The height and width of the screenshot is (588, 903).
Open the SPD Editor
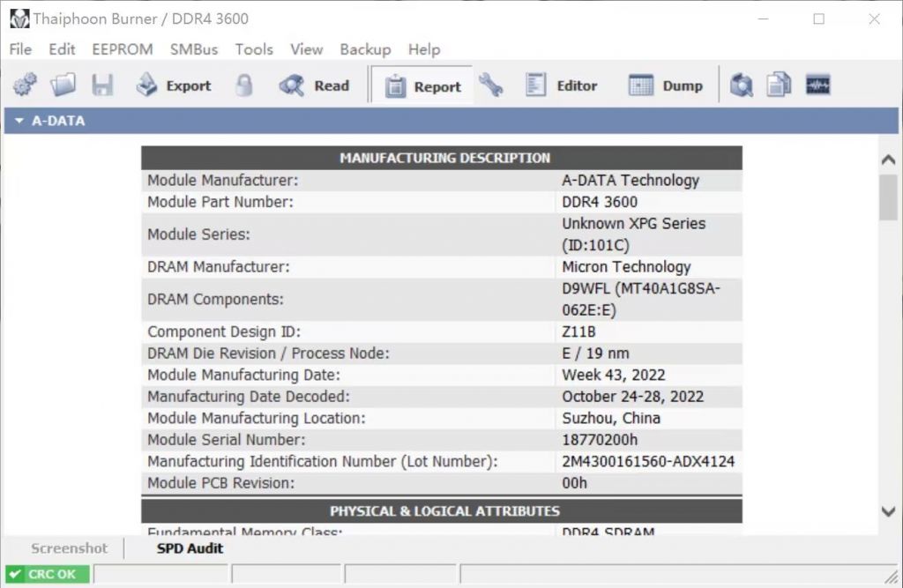click(562, 86)
